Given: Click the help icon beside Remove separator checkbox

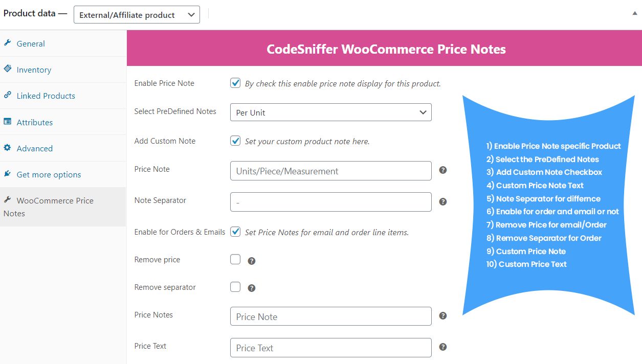Looking at the screenshot, I should click(252, 288).
